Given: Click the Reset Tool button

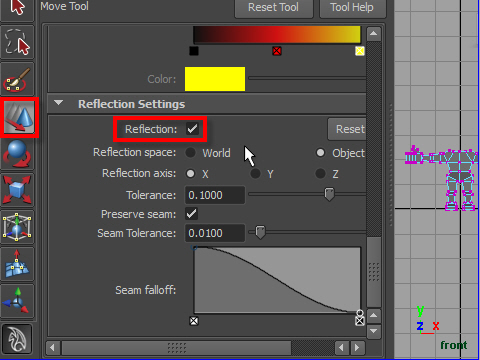Looking at the screenshot, I should click(x=274, y=8).
